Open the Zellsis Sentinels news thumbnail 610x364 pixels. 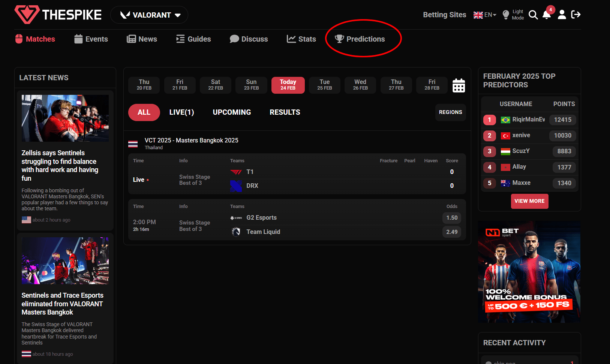[x=65, y=118]
